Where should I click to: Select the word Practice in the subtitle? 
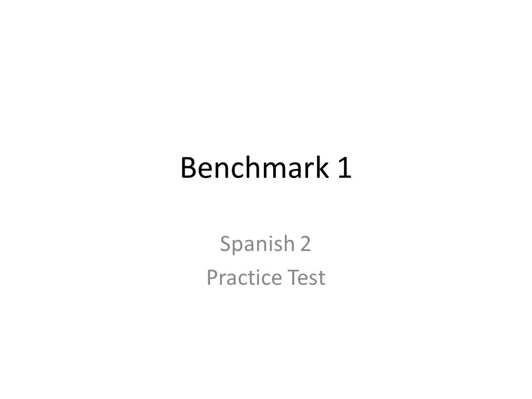point(244,278)
